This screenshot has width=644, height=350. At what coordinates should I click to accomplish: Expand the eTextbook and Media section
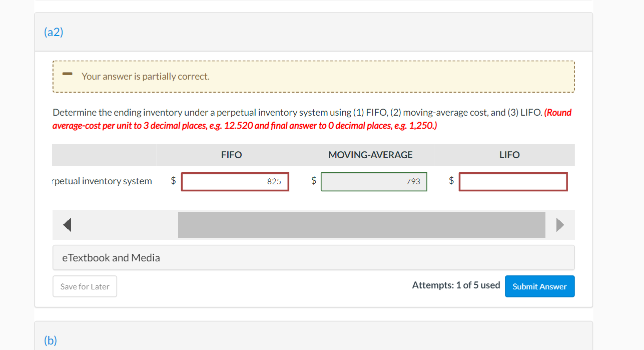click(111, 257)
